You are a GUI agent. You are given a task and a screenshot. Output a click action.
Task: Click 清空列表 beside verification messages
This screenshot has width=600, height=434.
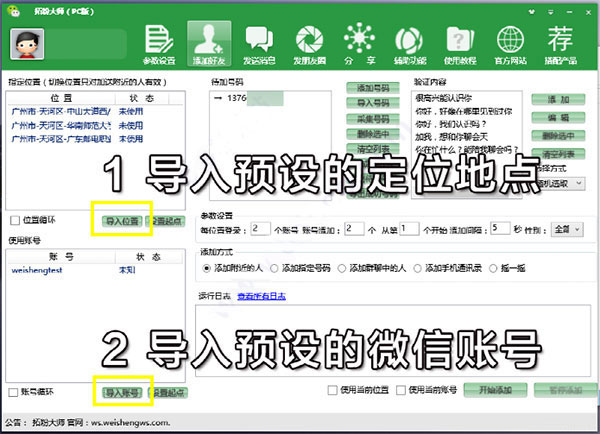(x=558, y=154)
